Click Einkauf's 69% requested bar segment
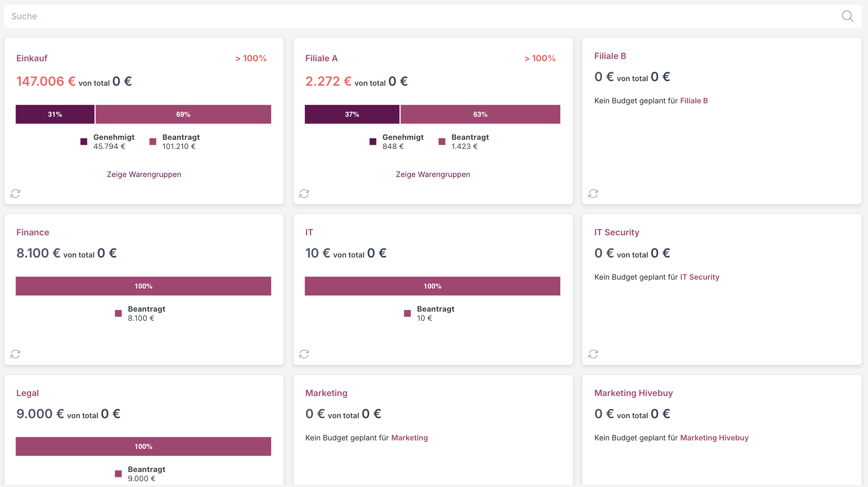868x487 pixels. click(183, 114)
